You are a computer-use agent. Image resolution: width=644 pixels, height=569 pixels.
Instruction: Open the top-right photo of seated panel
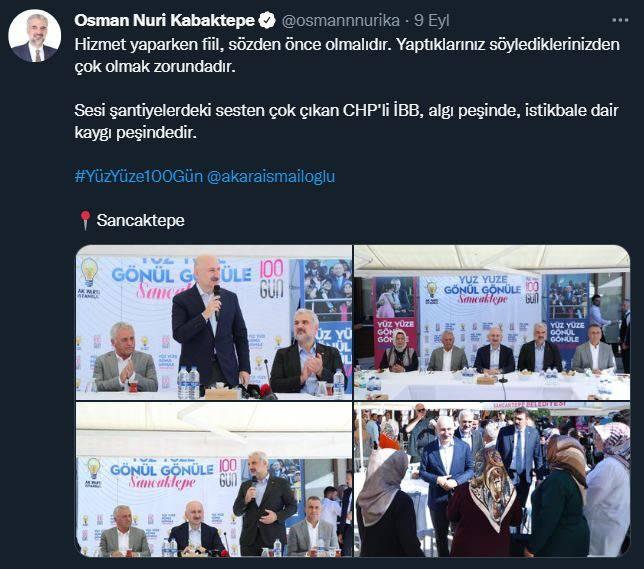click(492, 323)
